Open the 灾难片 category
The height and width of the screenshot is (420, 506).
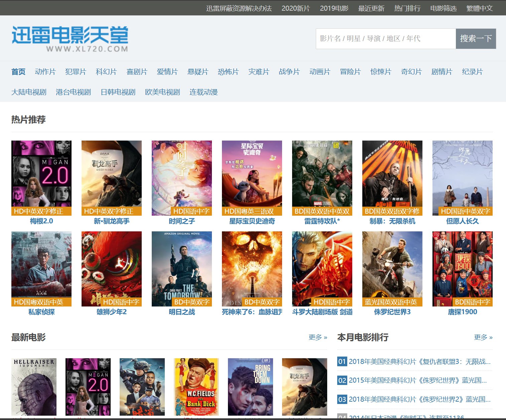pos(259,72)
